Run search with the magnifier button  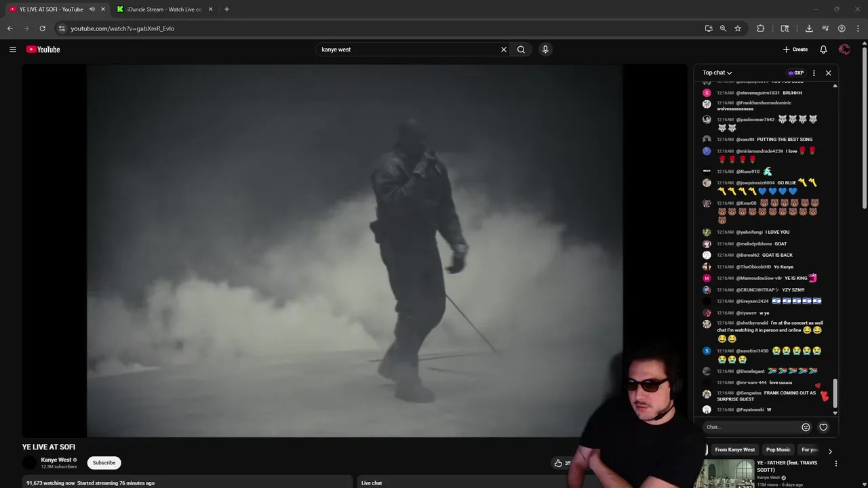click(521, 49)
